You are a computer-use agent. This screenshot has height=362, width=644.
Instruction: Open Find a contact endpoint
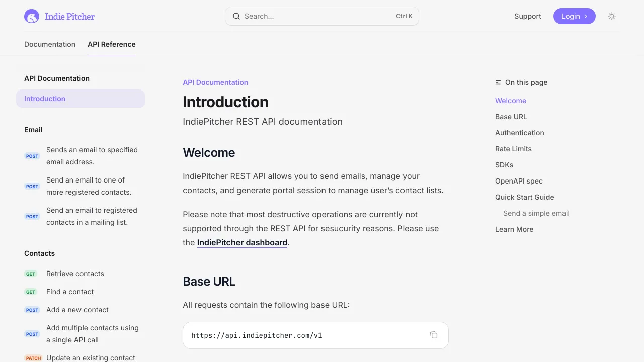(70, 292)
